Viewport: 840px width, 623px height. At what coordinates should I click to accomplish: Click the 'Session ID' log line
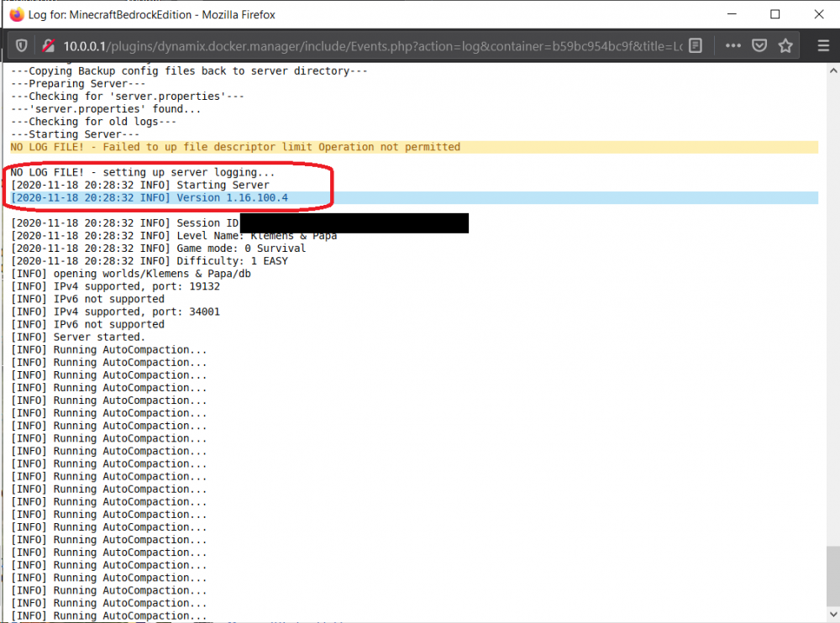click(125, 222)
